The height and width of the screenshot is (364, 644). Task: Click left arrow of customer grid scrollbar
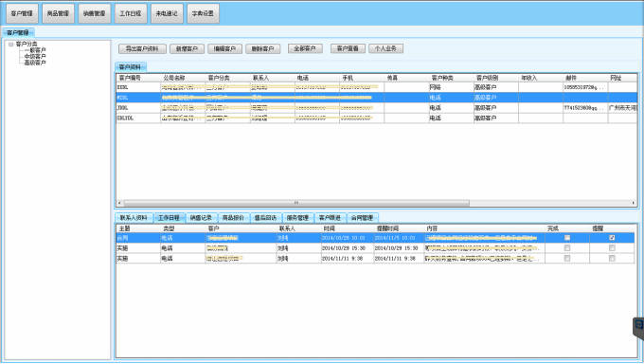[x=119, y=203]
